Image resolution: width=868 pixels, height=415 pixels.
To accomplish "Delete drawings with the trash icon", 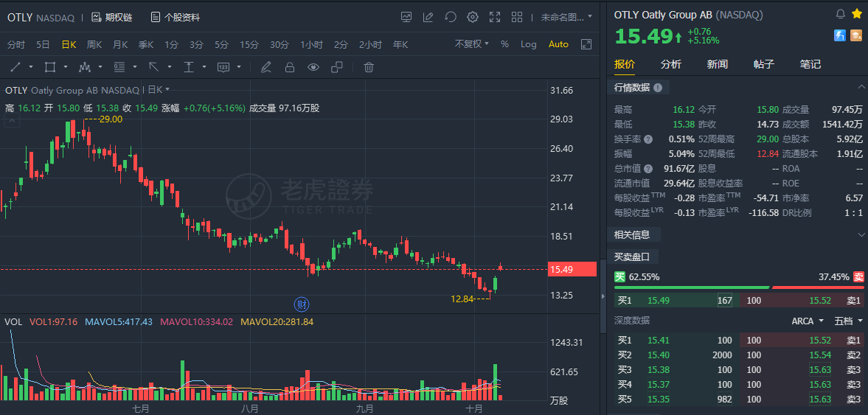I will pos(369,67).
